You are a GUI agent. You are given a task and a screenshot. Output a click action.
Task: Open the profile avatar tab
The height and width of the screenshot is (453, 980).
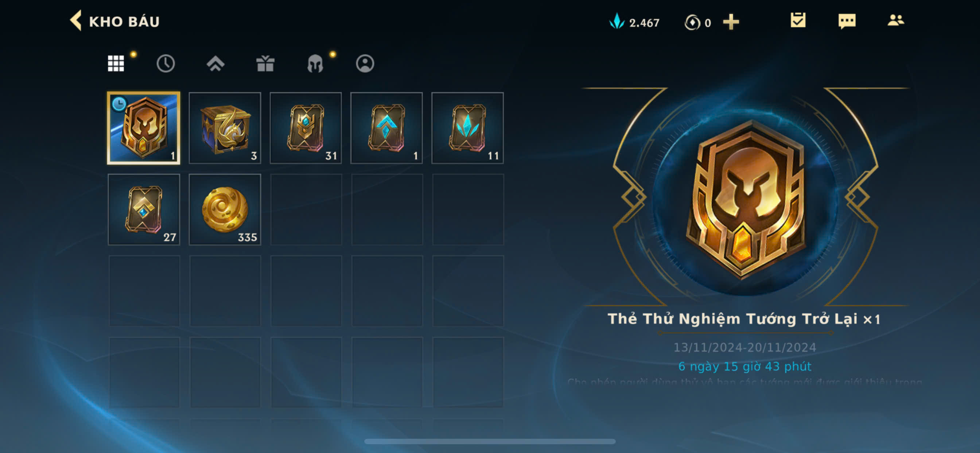point(365,63)
